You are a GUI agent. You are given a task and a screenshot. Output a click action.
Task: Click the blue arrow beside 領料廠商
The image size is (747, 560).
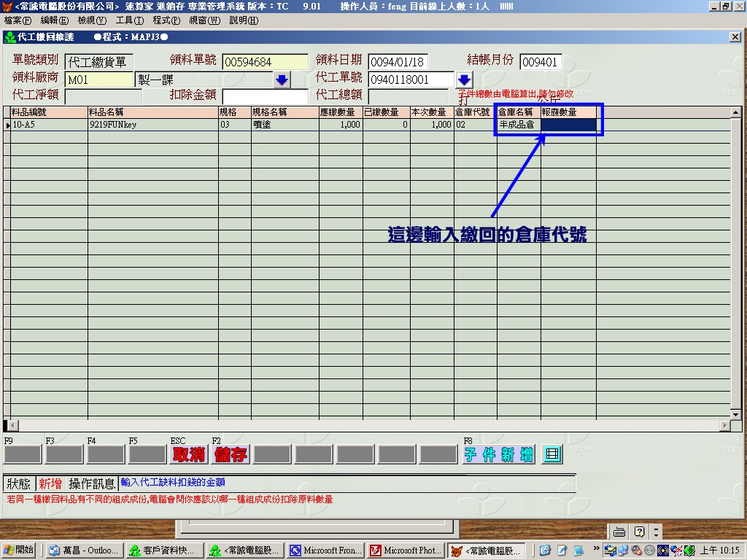(x=282, y=79)
